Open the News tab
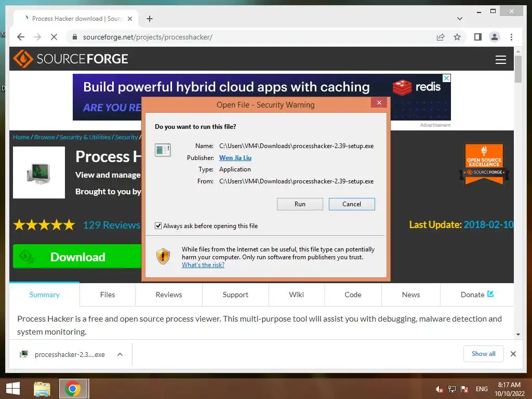 point(411,295)
